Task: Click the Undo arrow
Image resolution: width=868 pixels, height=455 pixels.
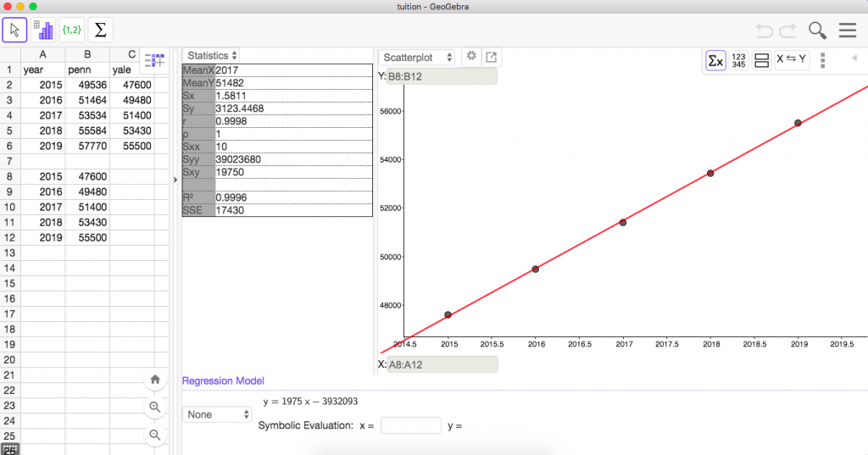Action: [x=764, y=31]
